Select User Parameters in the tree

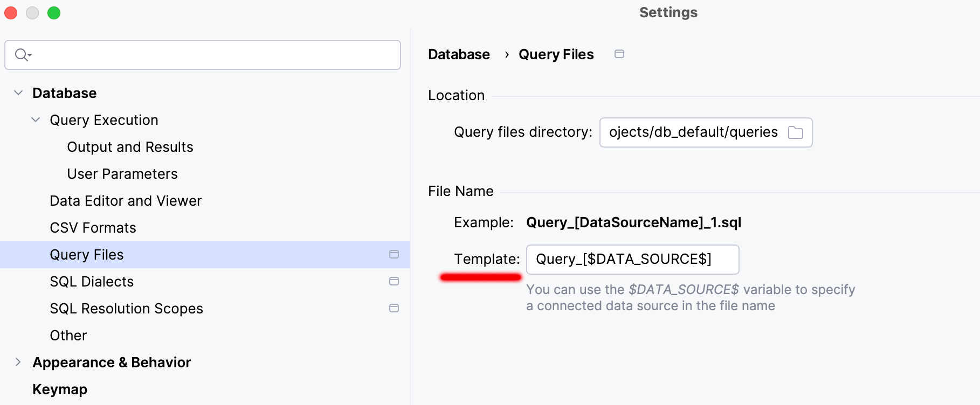[x=122, y=174]
